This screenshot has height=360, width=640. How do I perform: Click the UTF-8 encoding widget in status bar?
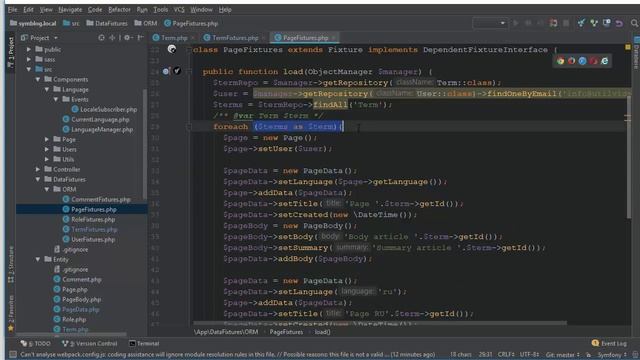pyautogui.click(x=530, y=355)
